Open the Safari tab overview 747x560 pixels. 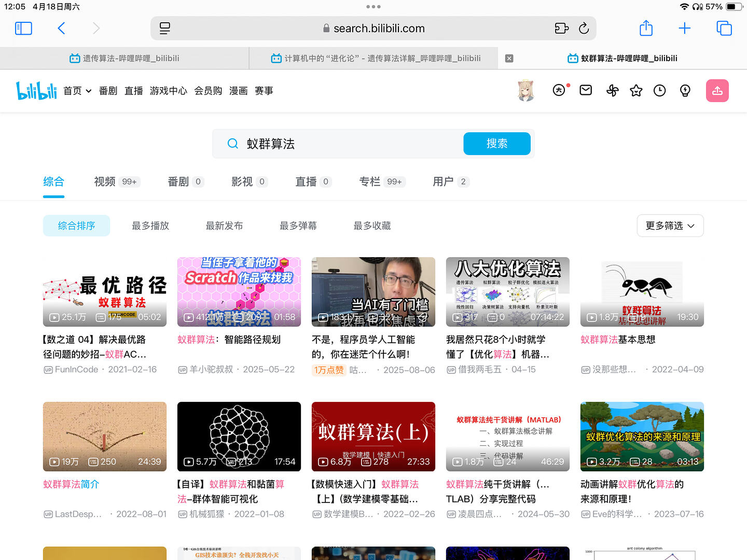point(724,28)
